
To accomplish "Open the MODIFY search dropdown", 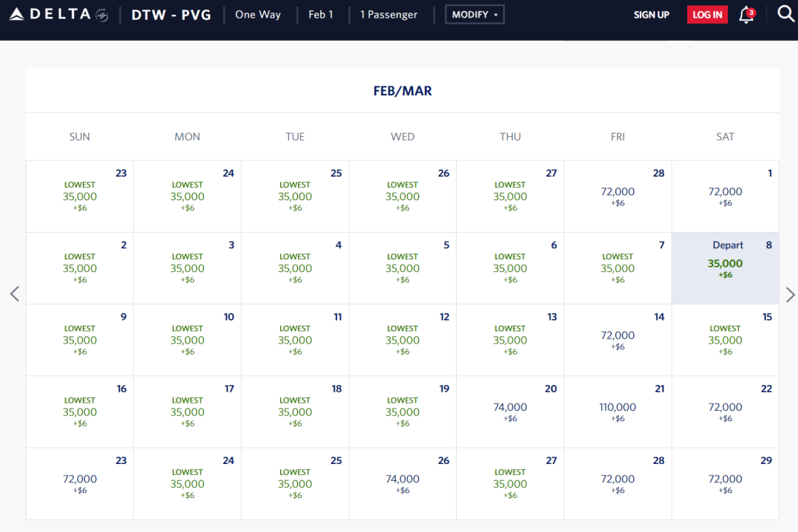I will point(474,14).
